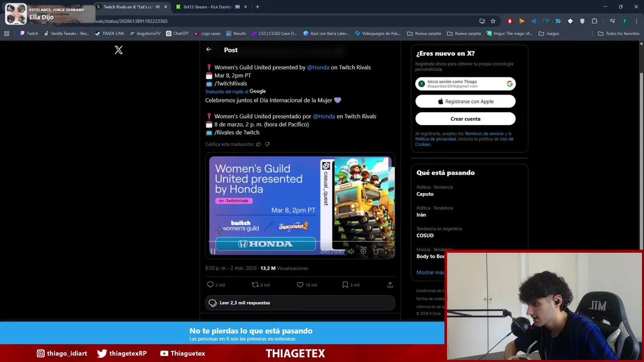The height and width of the screenshot is (362, 644).
Task: Open the TRADE LINK bookmark
Action: click(x=109, y=34)
